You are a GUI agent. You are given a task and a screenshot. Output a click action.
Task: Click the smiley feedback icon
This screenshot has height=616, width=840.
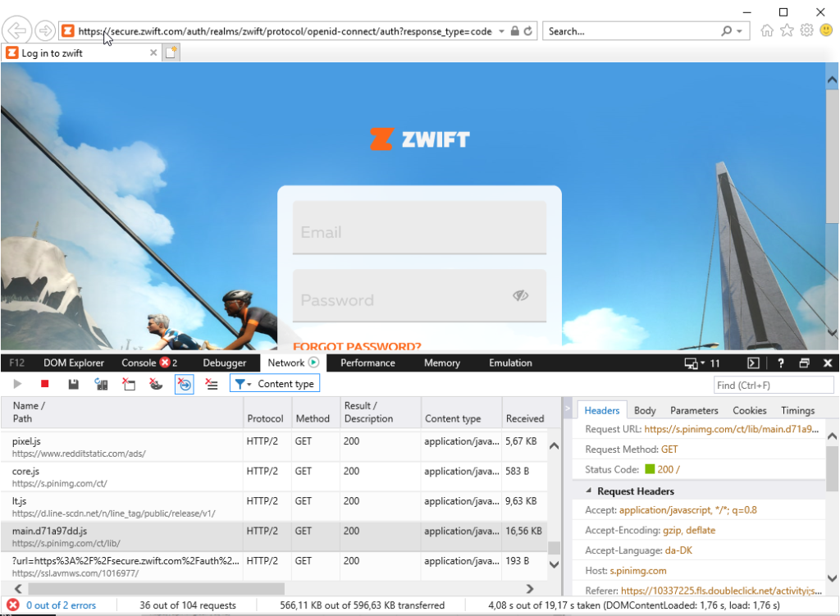coord(827,30)
